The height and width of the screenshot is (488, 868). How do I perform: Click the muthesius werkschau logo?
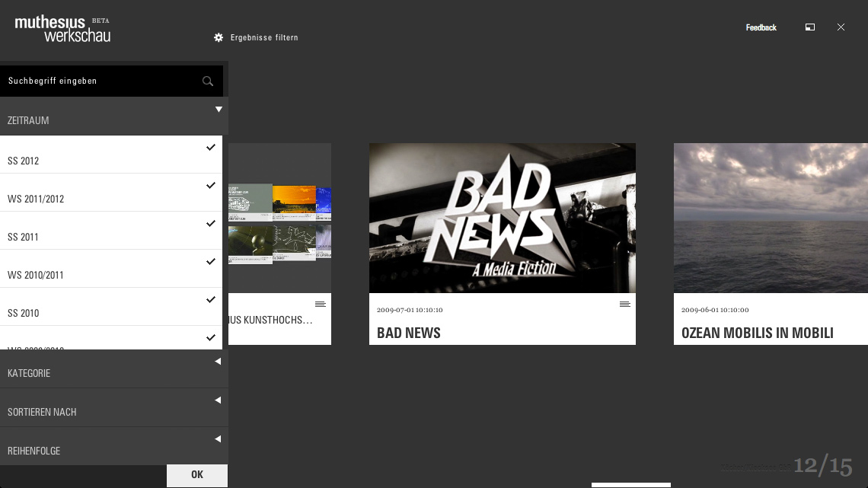(x=62, y=28)
